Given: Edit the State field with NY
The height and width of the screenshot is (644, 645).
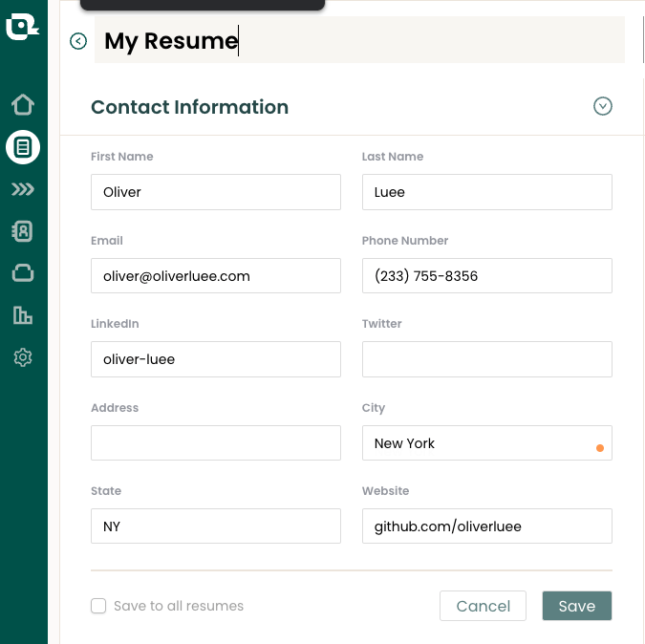Looking at the screenshot, I should (216, 526).
